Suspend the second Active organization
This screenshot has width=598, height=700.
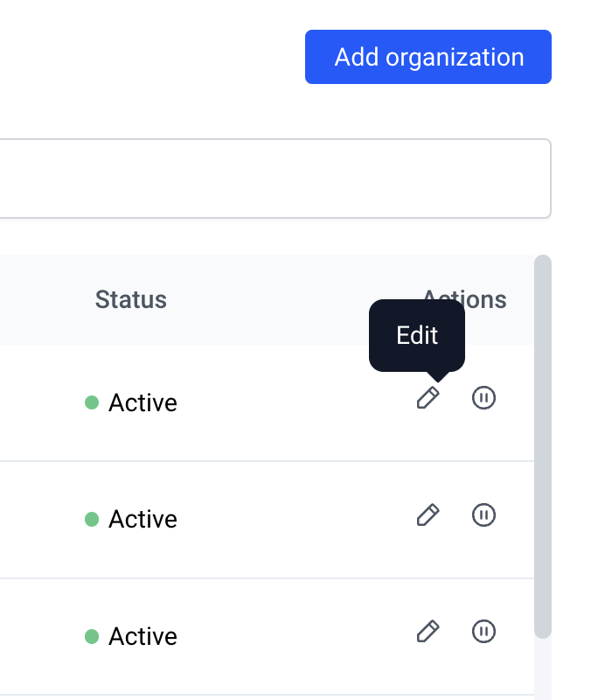483,514
